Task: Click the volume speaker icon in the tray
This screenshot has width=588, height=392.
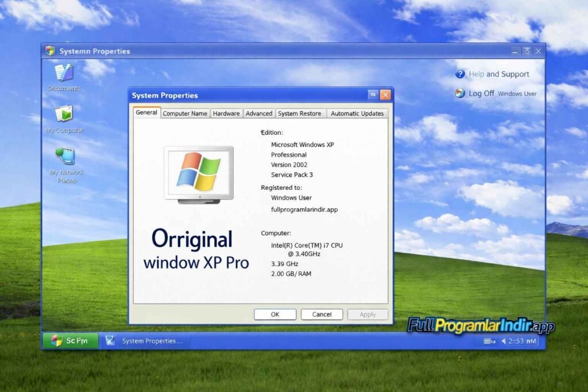Action: pyautogui.click(x=504, y=341)
